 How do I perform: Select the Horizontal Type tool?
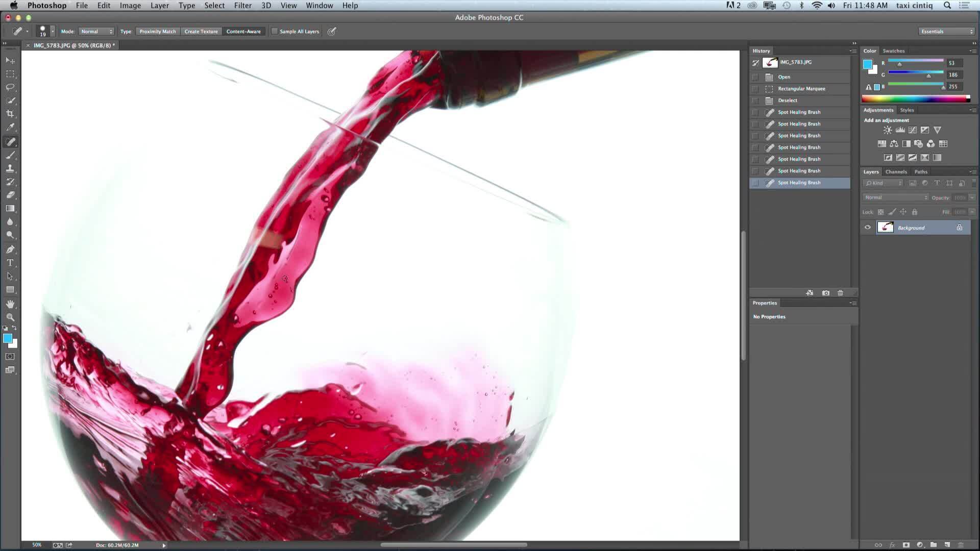10,263
